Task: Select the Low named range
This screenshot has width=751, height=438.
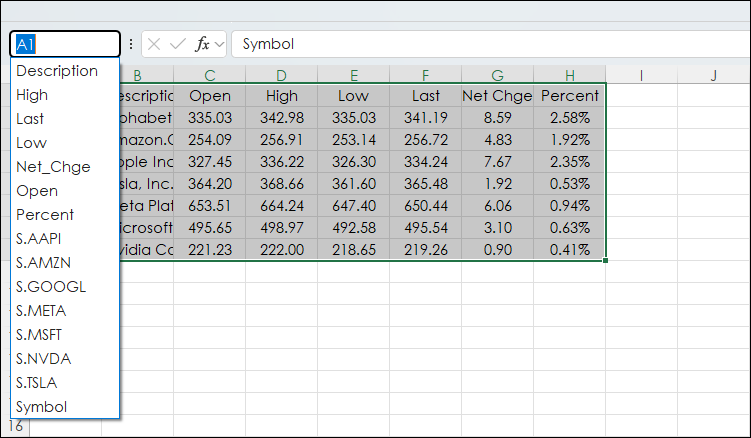Action: click(x=65, y=143)
